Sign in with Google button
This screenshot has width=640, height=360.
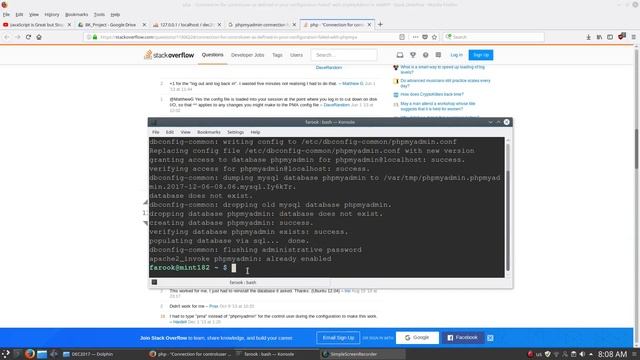point(417,338)
